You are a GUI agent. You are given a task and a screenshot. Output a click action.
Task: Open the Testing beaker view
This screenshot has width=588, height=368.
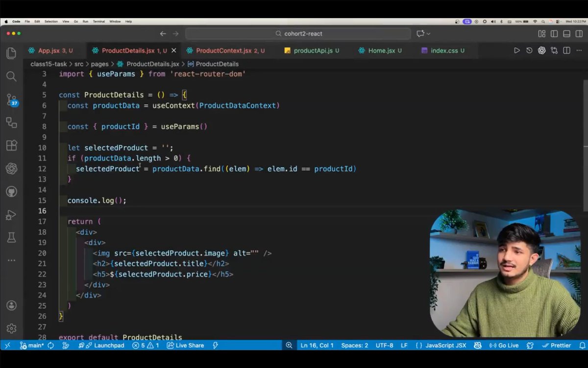[x=11, y=237]
